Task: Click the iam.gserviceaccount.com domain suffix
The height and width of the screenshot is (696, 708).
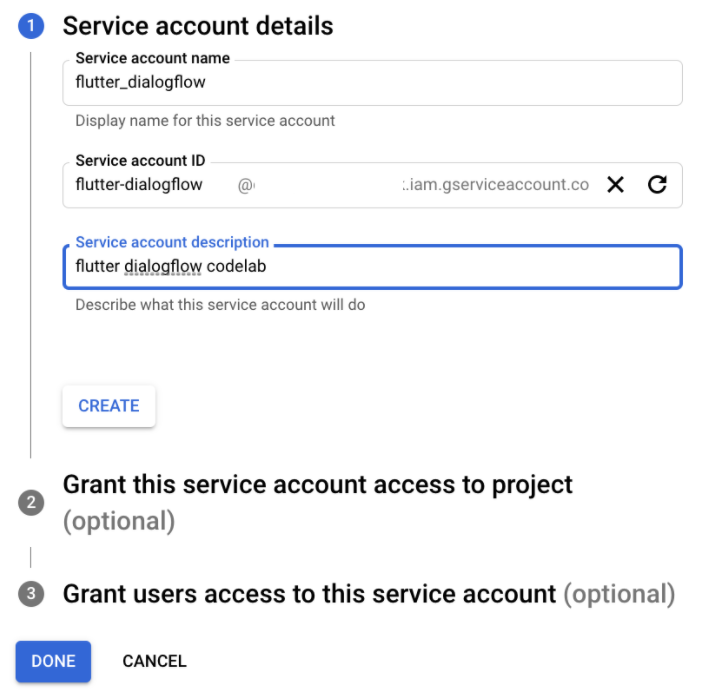Action: point(496,185)
